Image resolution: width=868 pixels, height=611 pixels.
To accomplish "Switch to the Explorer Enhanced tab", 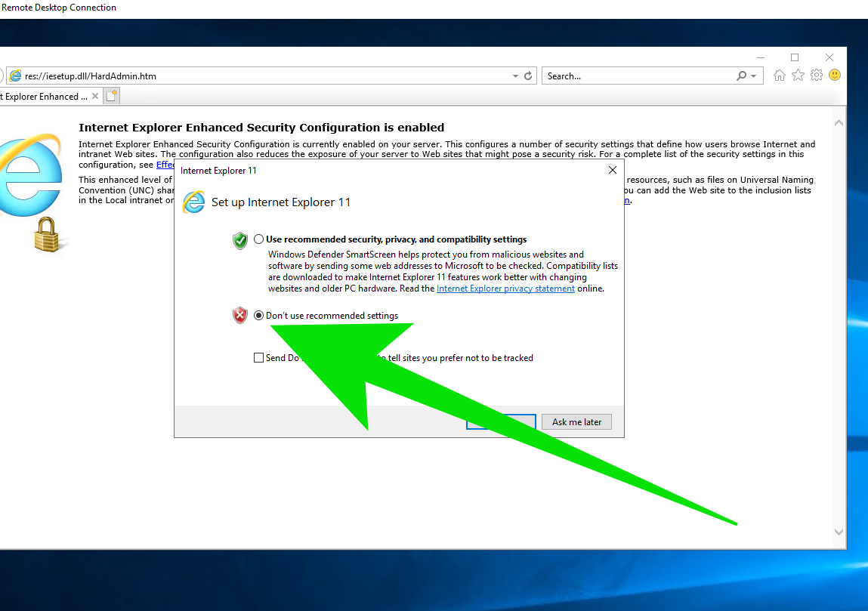I will coord(43,97).
